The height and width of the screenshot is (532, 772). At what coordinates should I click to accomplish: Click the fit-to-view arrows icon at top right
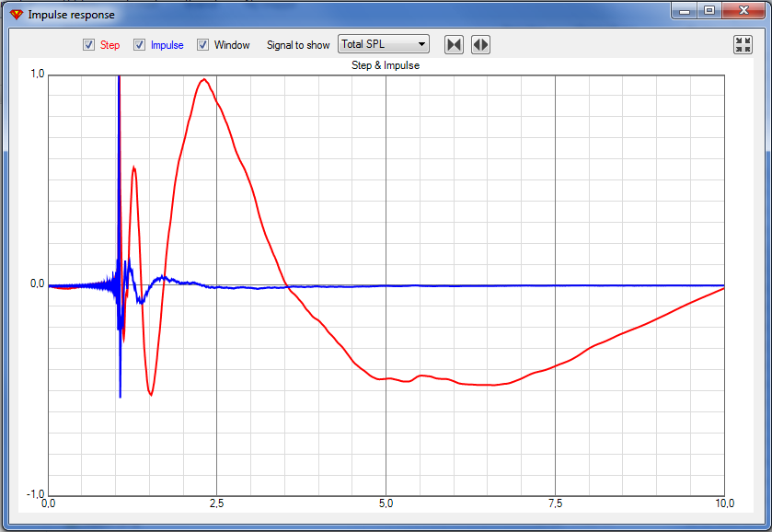pyautogui.click(x=743, y=45)
